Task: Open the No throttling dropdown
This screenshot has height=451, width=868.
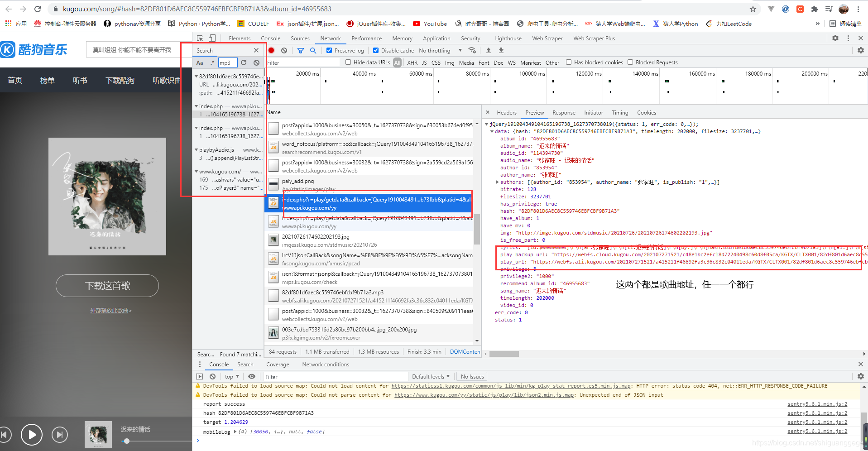Action: [440, 50]
